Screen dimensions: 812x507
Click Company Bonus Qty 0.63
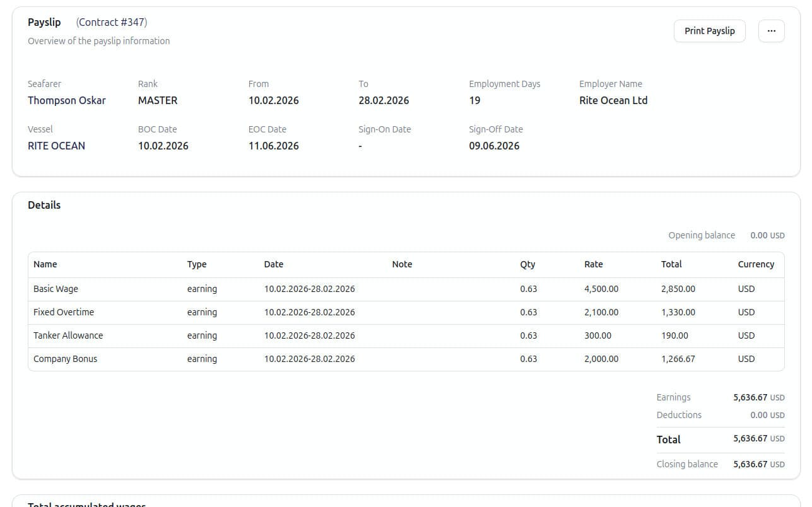click(529, 359)
